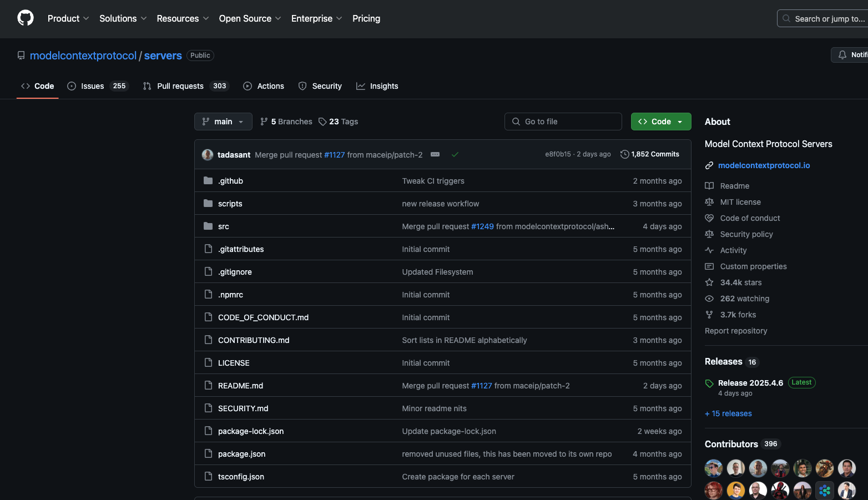This screenshot has height=500, width=868.
Task: Click the scripts folder icon
Action: click(208, 203)
